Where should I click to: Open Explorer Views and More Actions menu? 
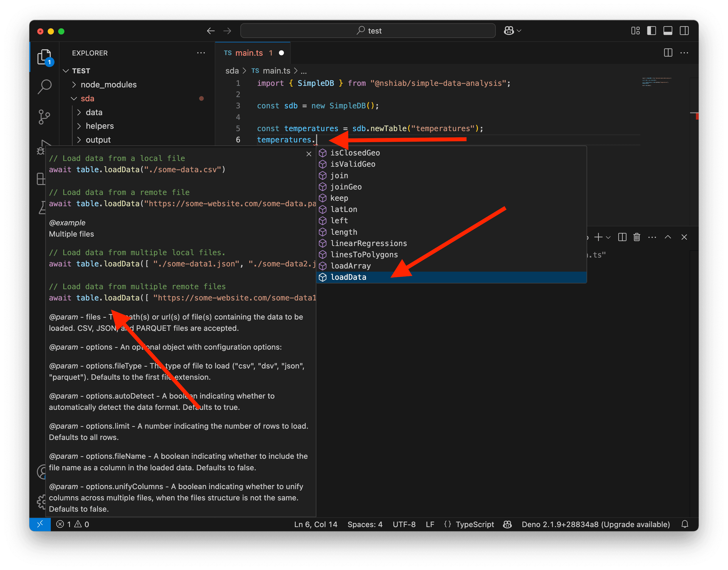(201, 53)
